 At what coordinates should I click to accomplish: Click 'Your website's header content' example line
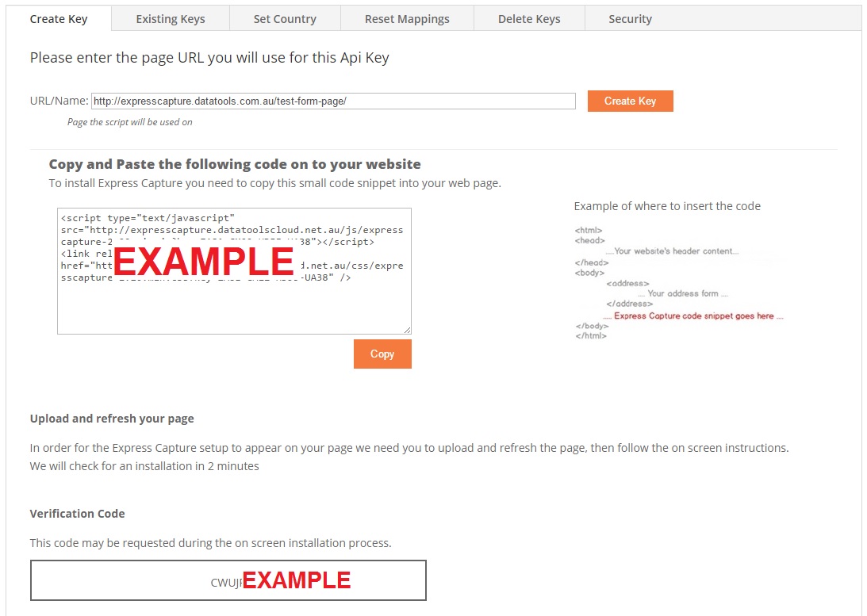tap(673, 251)
